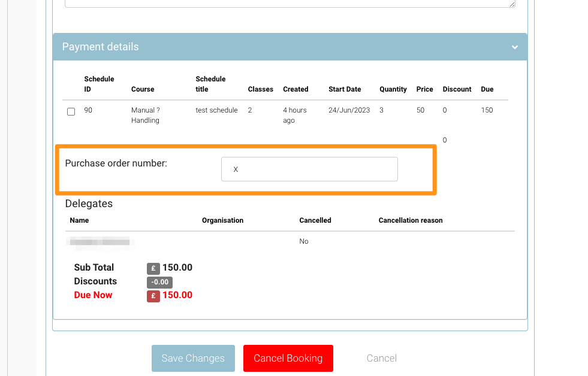This screenshot has width=588, height=376.
Task: Click the Organisation column header
Action: coord(222,220)
